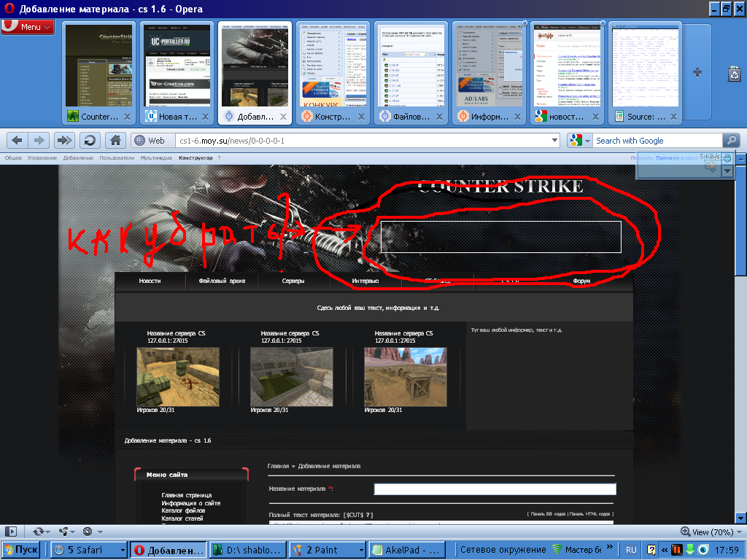Viewport: 747px width, 560px height.
Task: Add a new tab with plus button
Action: [697, 72]
